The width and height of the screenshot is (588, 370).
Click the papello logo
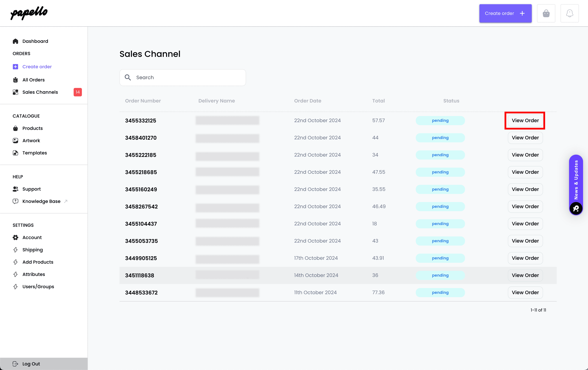click(29, 13)
